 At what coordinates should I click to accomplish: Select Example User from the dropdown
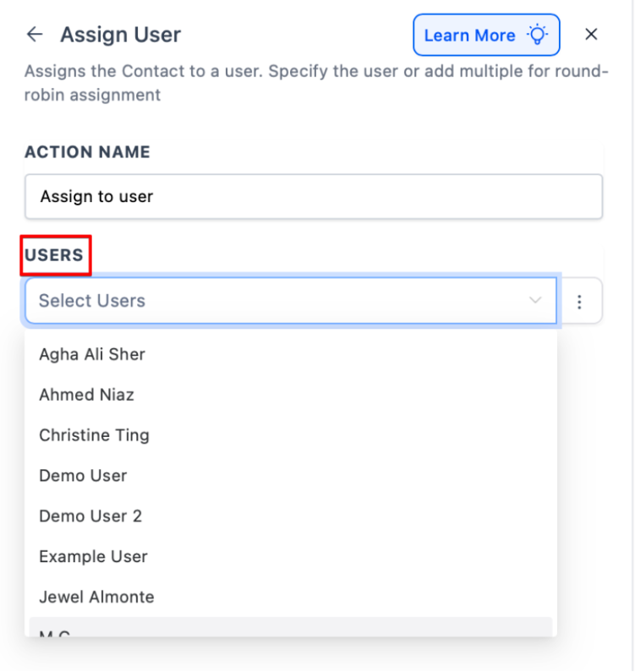pyautogui.click(x=93, y=557)
